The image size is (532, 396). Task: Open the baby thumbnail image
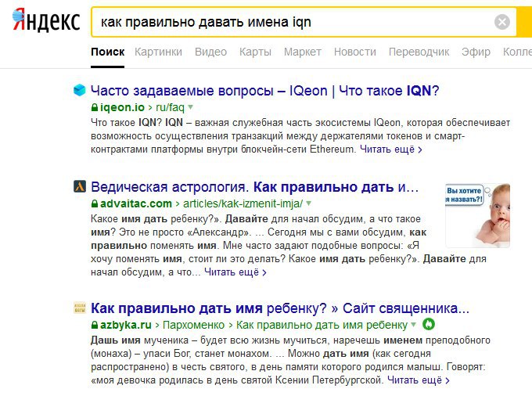coord(477,215)
